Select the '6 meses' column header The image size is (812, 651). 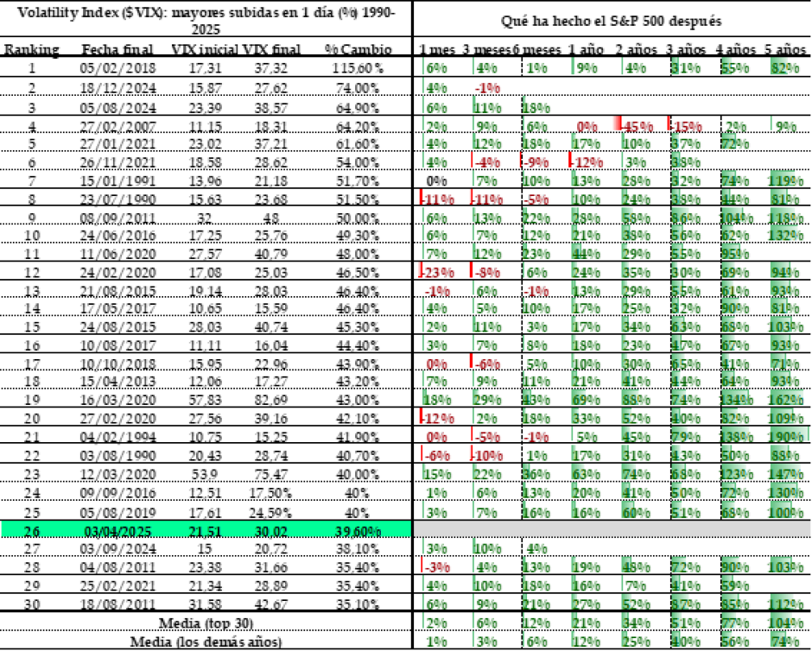[537, 50]
